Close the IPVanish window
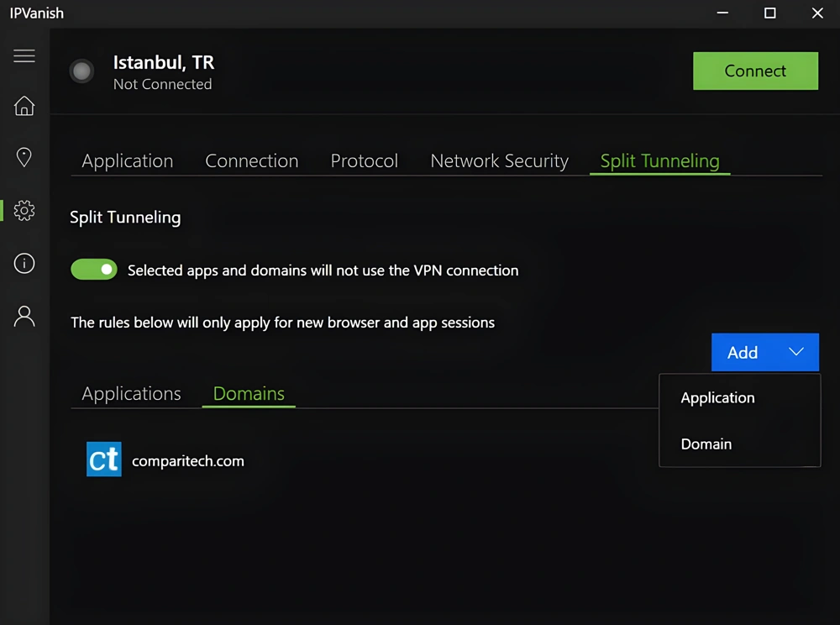Viewport: 840px width, 625px height. pyautogui.click(x=817, y=13)
